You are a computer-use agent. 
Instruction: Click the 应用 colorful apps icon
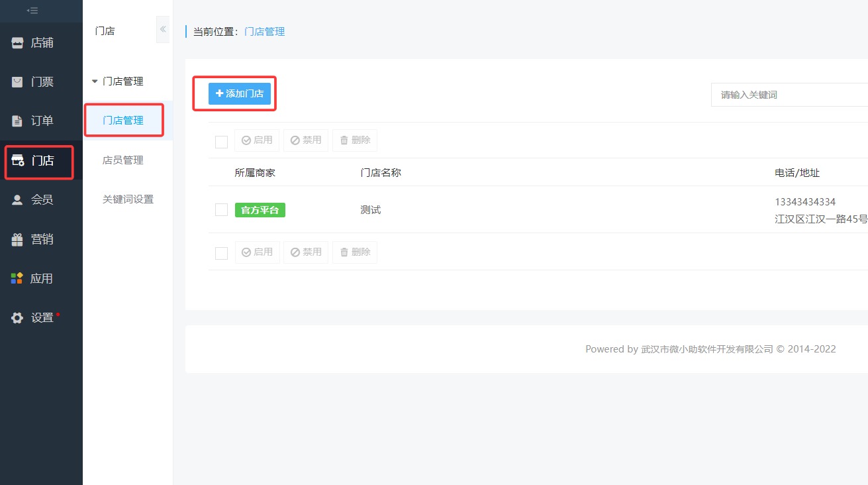coord(17,278)
